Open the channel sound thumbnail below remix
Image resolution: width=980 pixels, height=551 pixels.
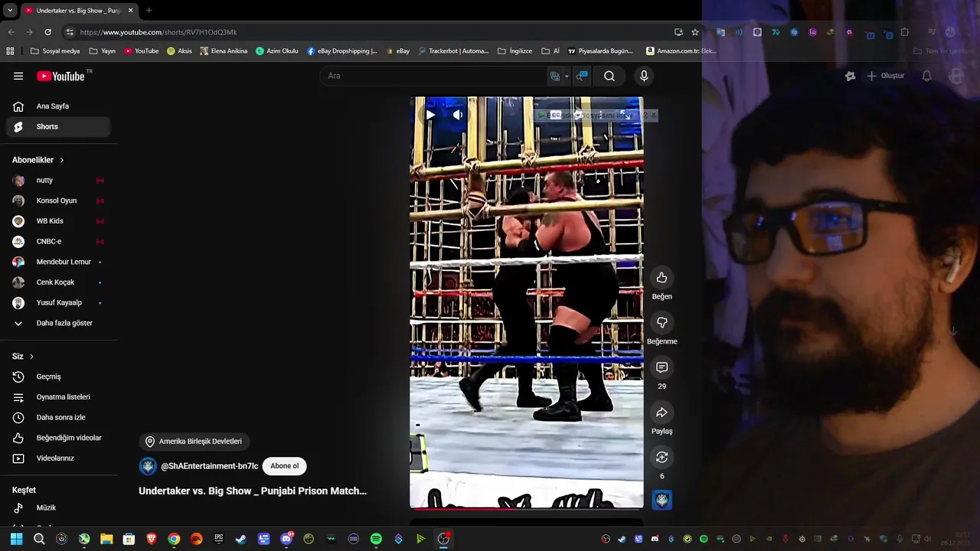(x=661, y=500)
